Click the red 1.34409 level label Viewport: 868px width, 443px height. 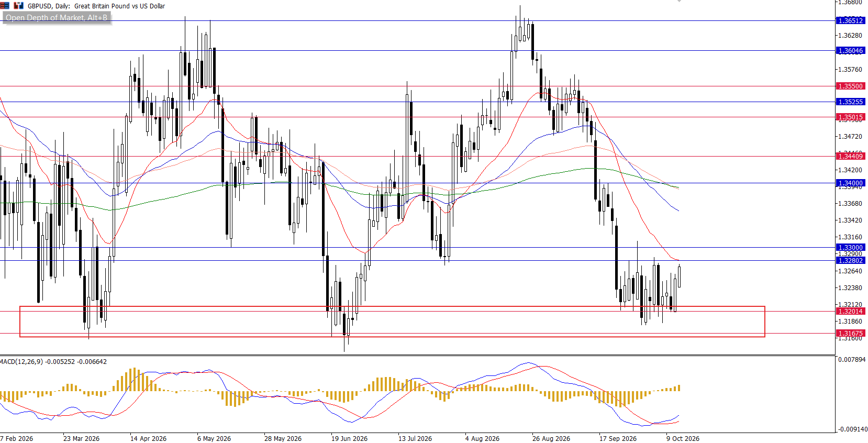tap(851, 156)
